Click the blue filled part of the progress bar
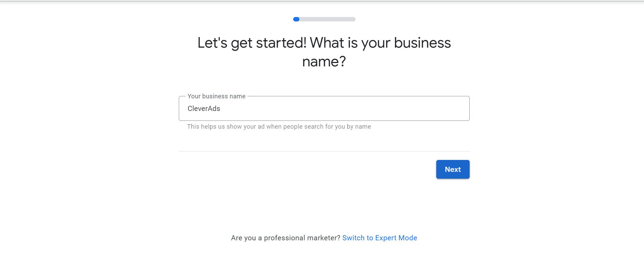Viewport: 644px width, 259px height. click(x=296, y=19)
